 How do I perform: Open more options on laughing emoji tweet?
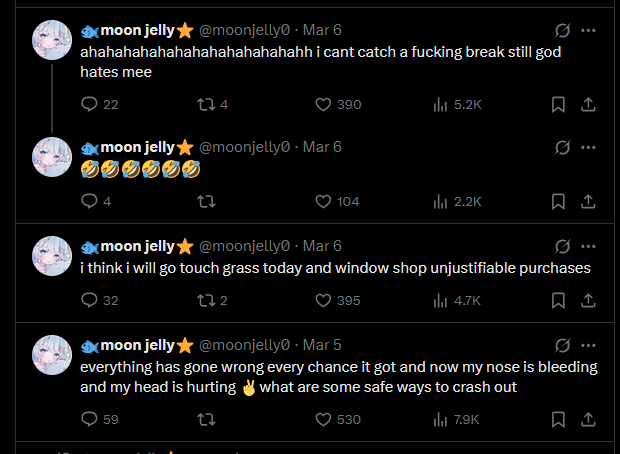click(589, 147)
